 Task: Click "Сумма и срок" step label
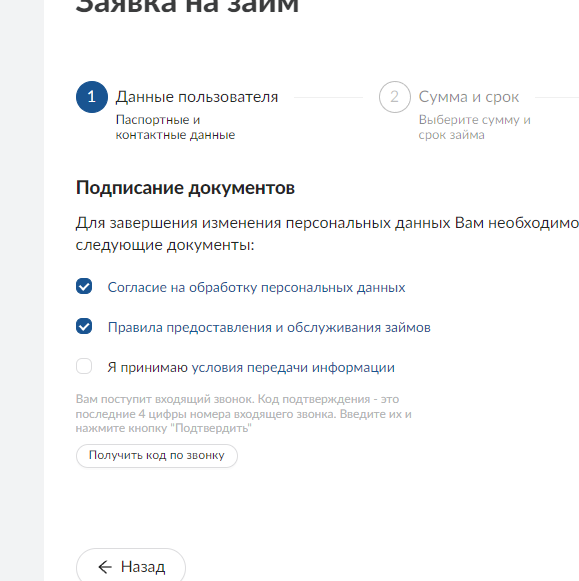pos(469,97)
